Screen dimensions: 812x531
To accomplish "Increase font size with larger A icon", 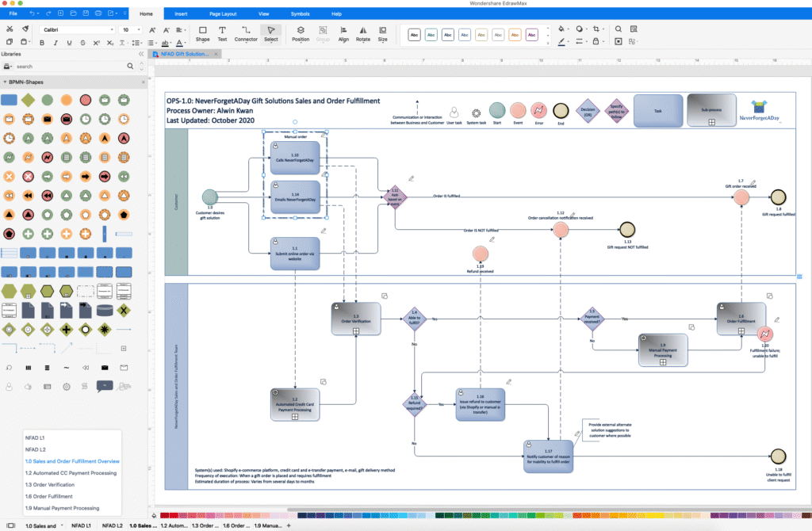I will pyautogui.click(x=152, y=30).
